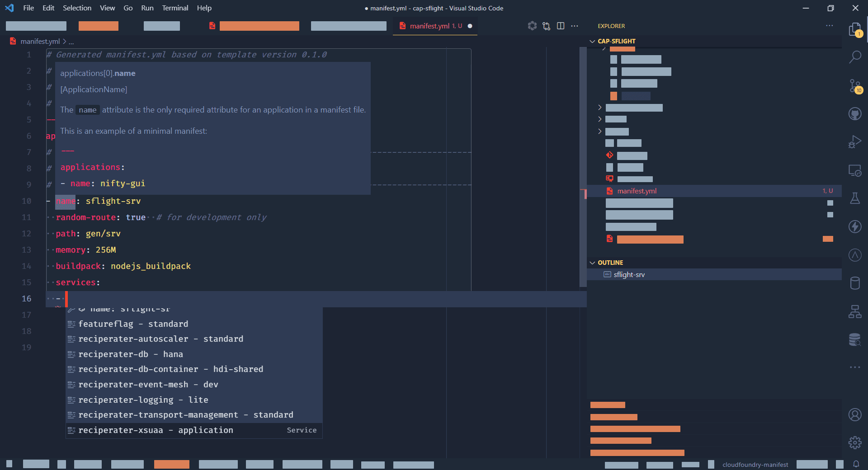Choose reciperater-xsuaa - application suggestion
This screenshot has width=868, height=470.
click(194, 430)
